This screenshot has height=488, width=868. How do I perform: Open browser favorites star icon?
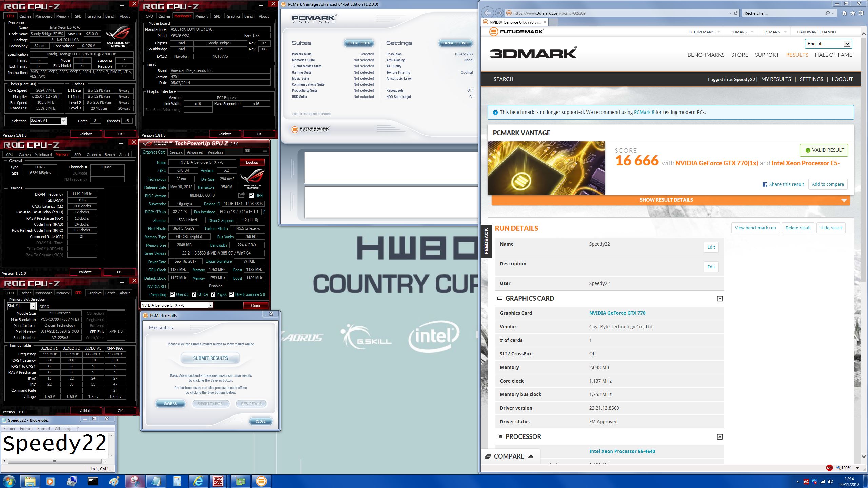coord(853,13)
